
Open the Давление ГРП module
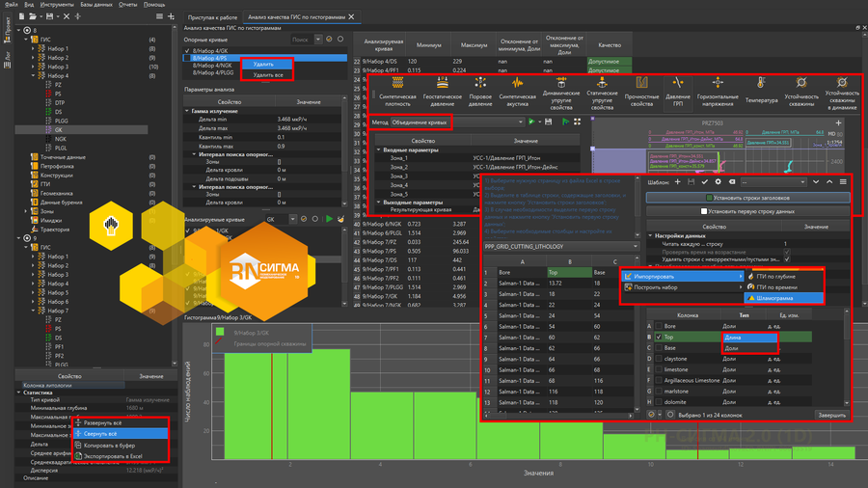[x=678, y=85]
